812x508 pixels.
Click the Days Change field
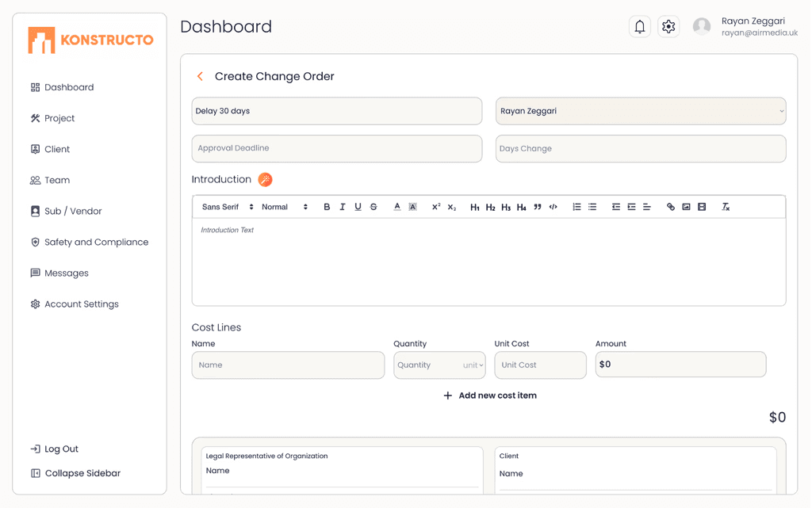pos(641,148)
